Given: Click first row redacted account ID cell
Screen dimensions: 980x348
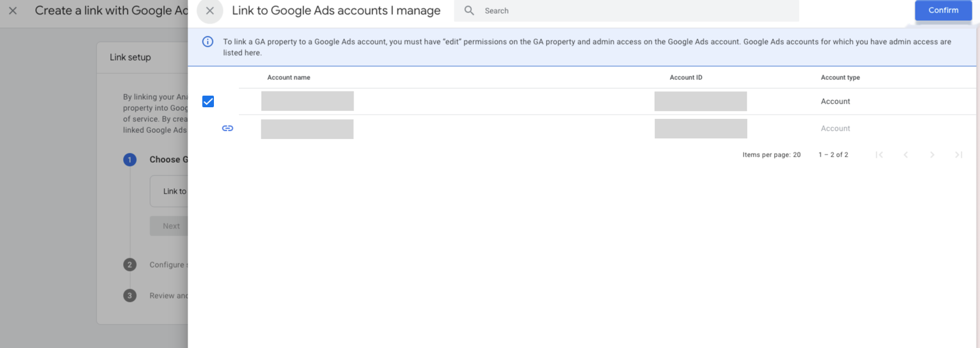Looking at the screenshot, I should pyautogui.click(x=700, y=101).
